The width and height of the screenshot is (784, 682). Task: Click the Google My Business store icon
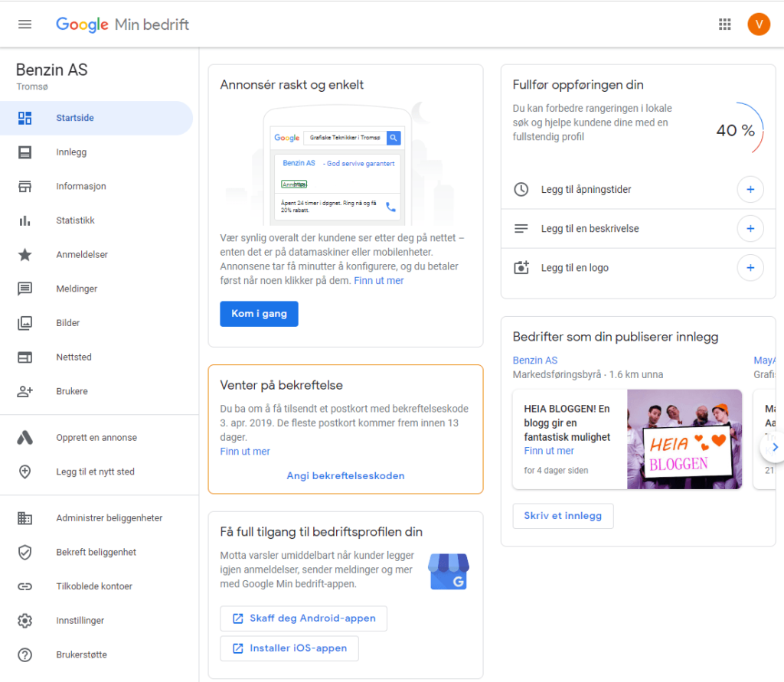click(449, 571)
